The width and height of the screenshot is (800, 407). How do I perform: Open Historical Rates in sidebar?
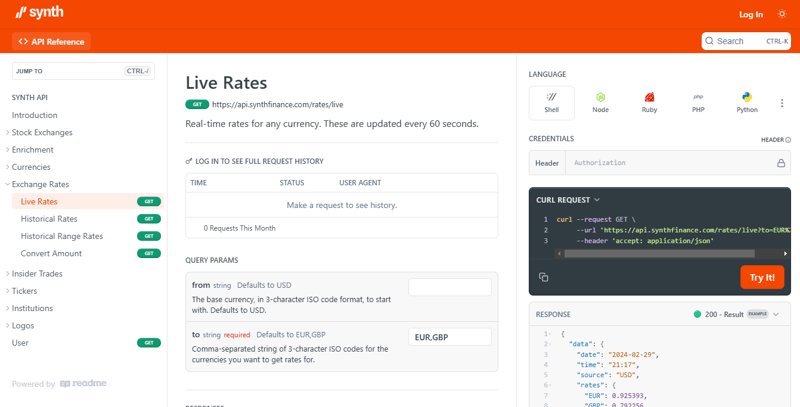point(49,219)
